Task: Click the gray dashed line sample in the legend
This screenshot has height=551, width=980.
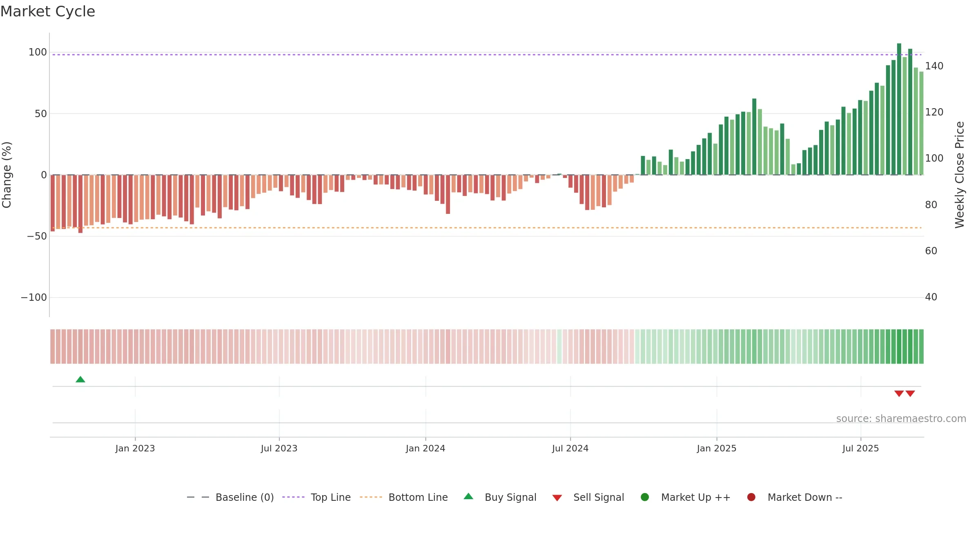Action: pyautogui.click(x=198, y=497)
